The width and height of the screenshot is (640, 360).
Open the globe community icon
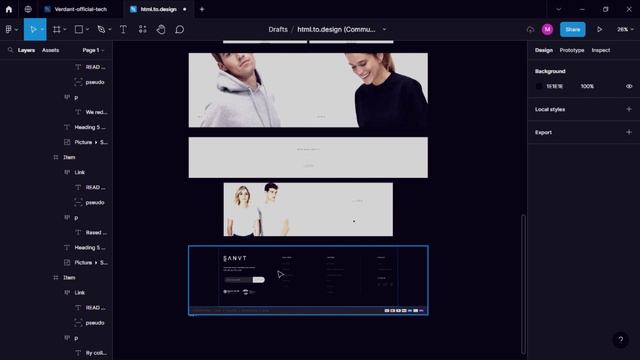pyautogui.click(x=28, y=9)
